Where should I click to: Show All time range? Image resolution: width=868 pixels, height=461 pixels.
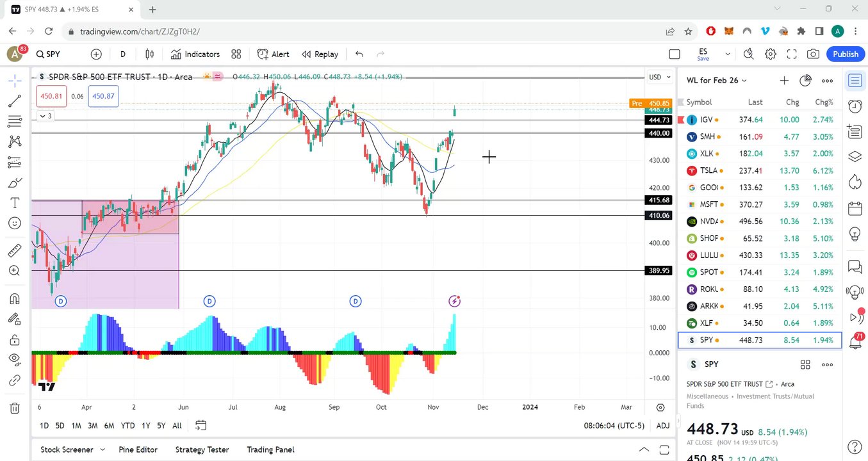177,426
